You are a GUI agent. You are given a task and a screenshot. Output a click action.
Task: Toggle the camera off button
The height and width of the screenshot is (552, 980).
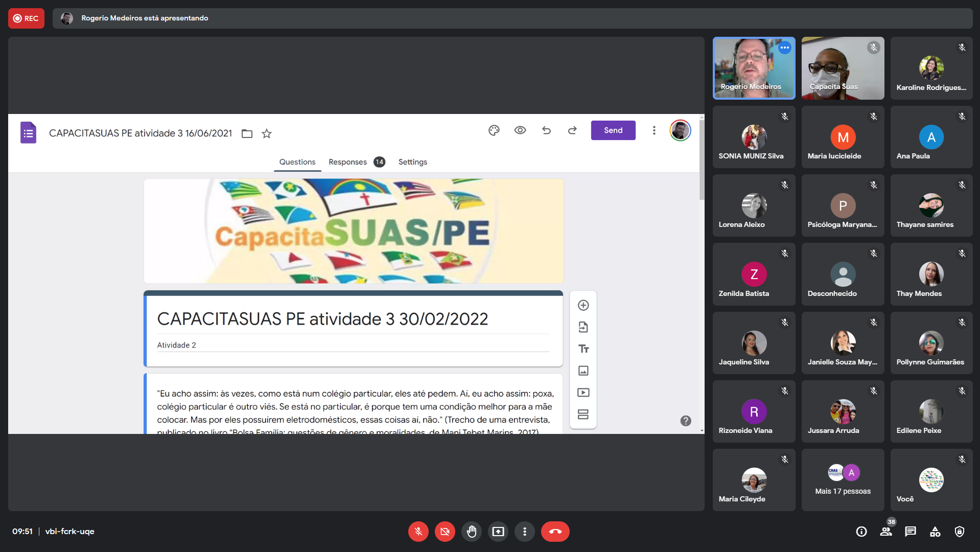tap(445, 532)
